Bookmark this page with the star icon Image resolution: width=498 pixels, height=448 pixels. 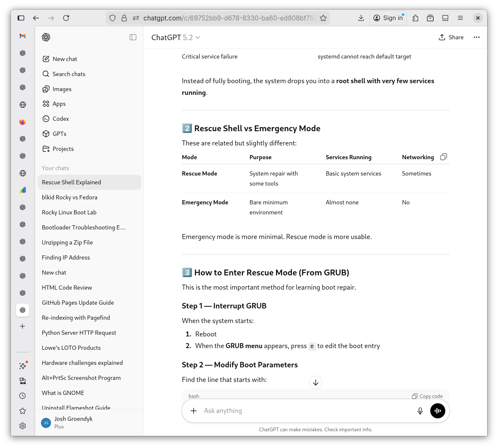click(x=323, y=18)
